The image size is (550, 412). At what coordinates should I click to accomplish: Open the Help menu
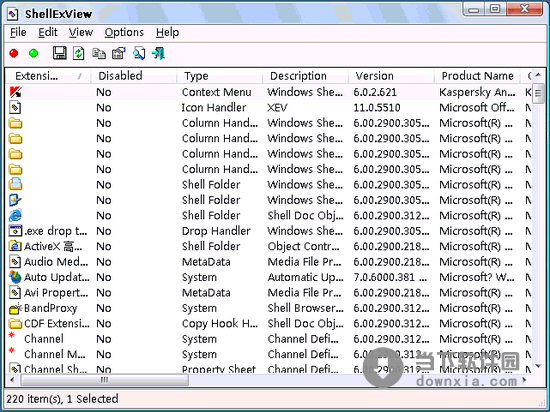(168, 32)
